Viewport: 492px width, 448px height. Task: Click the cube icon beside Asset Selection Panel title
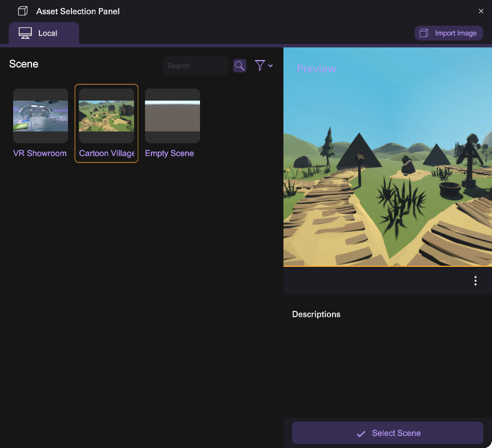click(x=23, y=11)
